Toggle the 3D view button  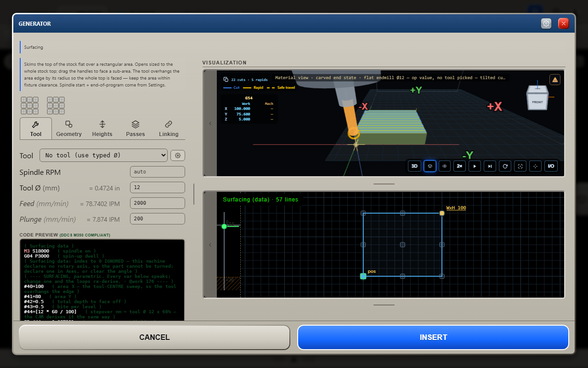coord(414,166)
